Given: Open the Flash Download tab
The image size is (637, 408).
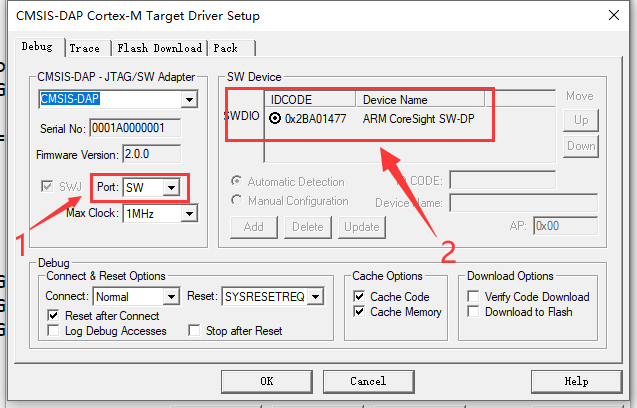Looking at the screenshot, I should click(160, 48).
